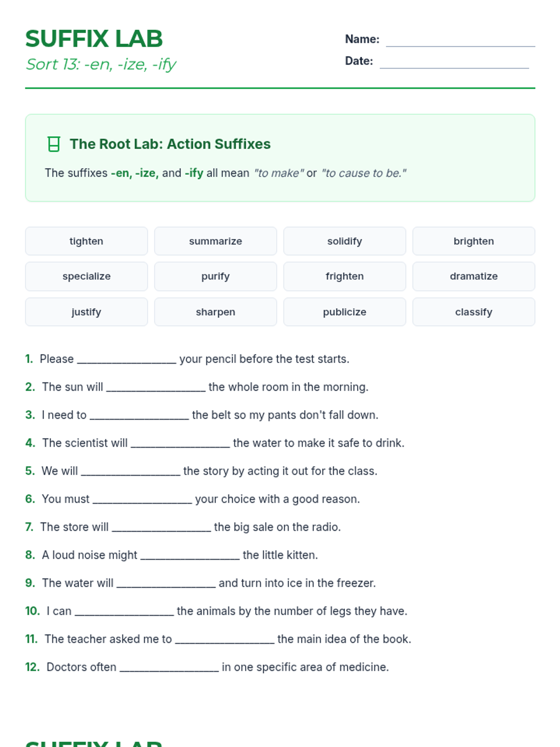Click the blank in sentence 4 about scientist
This screenshot has width=560, height=747.
(180, 444)
